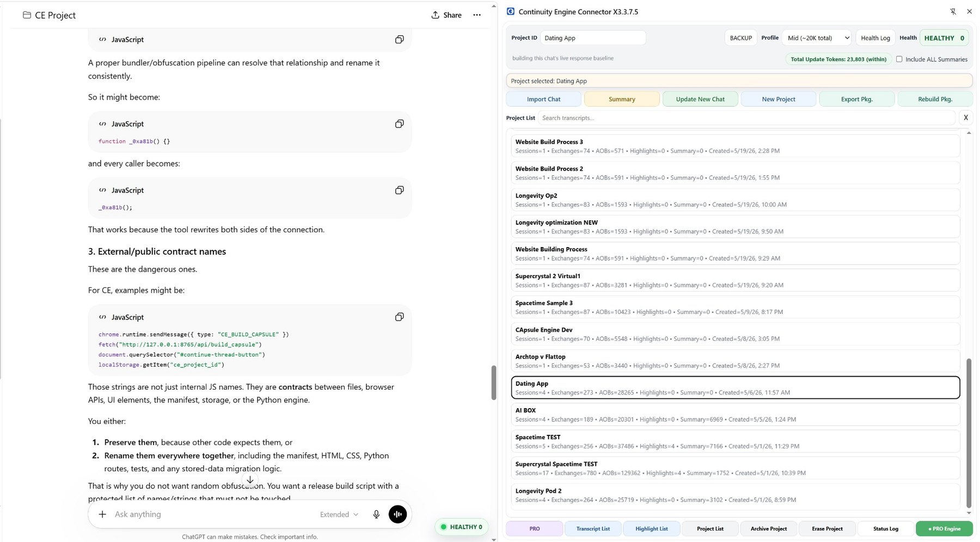The image size is (980, 542).
Task: Start voice mode with the waveform button
Action: (x=397, y=514)
